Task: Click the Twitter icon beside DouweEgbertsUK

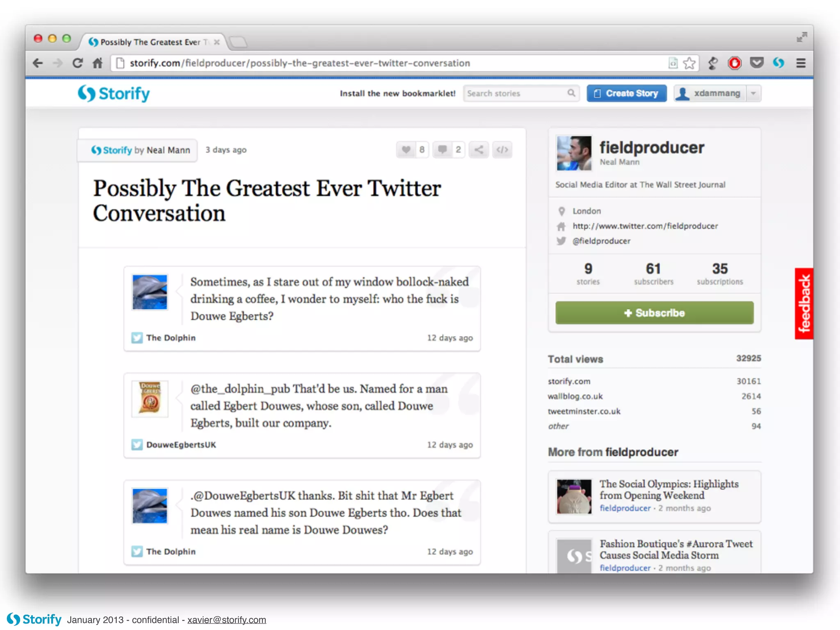Action: coord(137,445)
